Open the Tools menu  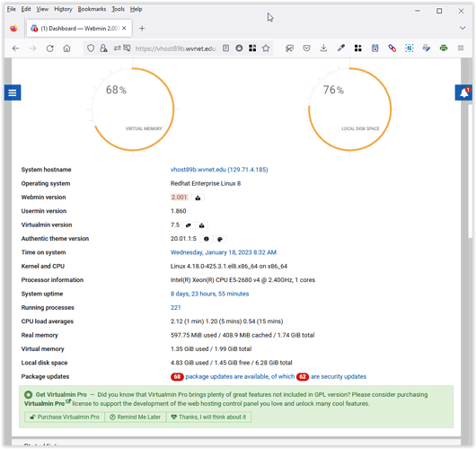tap(118, 9)
